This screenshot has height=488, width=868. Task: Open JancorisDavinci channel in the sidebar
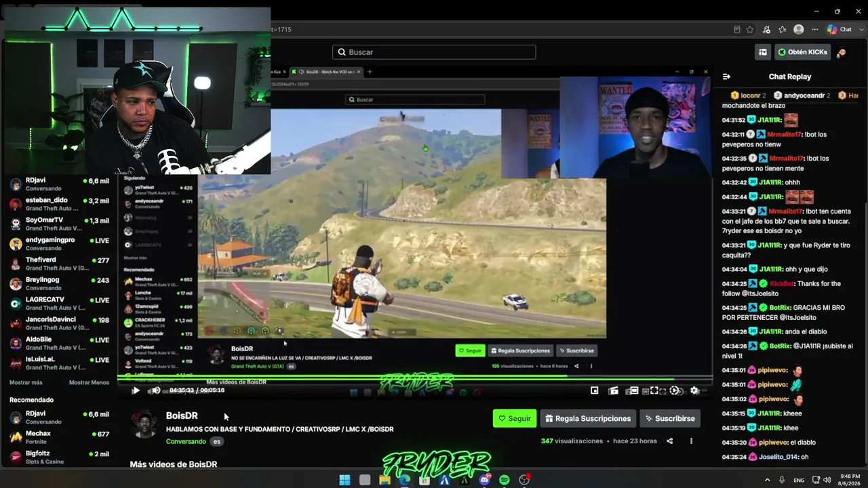(59, 323)
